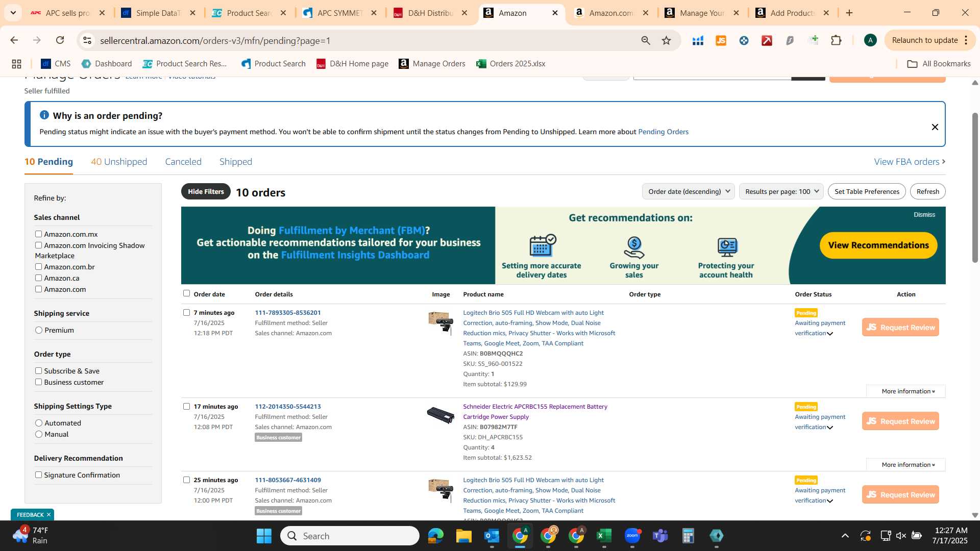Expand Awaiting payment verification for order 112-2014350

[x=830, y=428]
